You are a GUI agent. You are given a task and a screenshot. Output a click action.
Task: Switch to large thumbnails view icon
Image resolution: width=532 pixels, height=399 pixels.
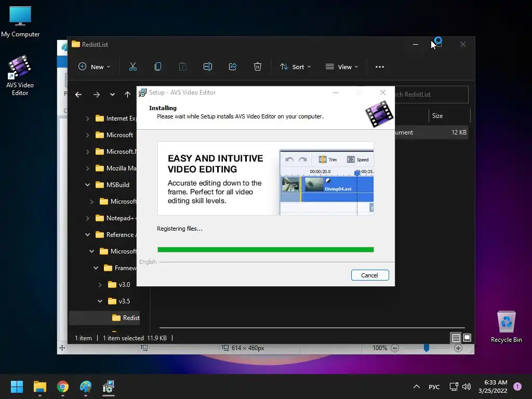[467, 338]
